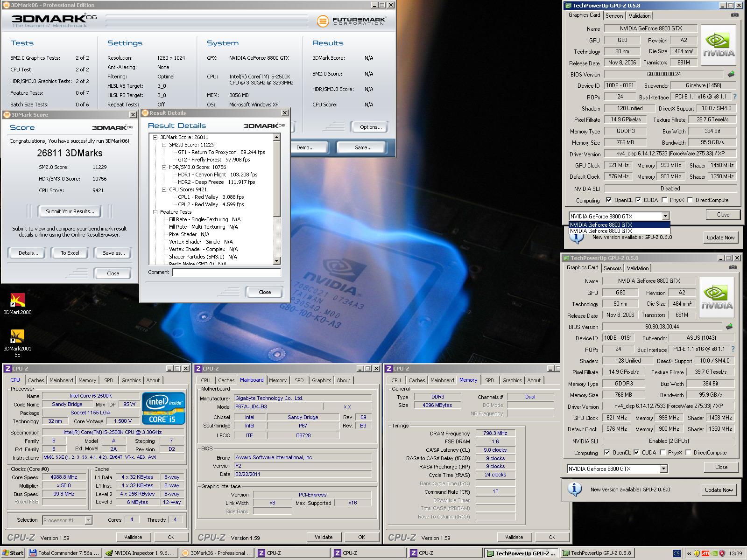Click the red ATI tray icon
The height and width of the screenshot is (560, 747).
pyautogui.click(x=705, y=553)
